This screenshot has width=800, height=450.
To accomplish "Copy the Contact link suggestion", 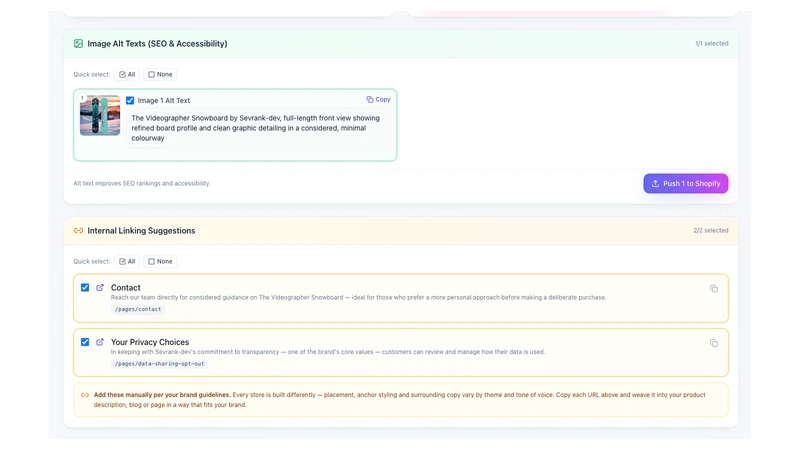I will 714,289.
